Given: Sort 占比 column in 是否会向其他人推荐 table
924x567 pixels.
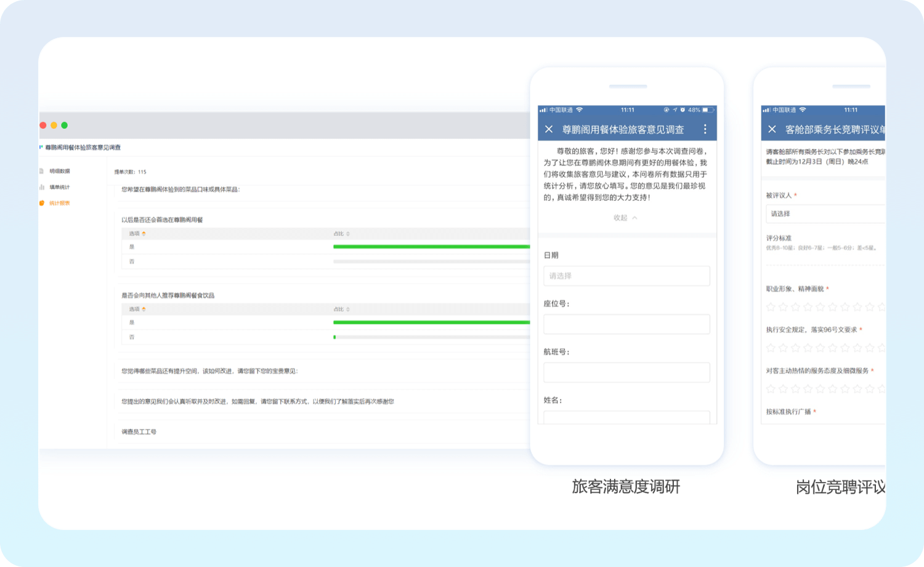Looking at the screenshot, I should click(x=348, y=309).
